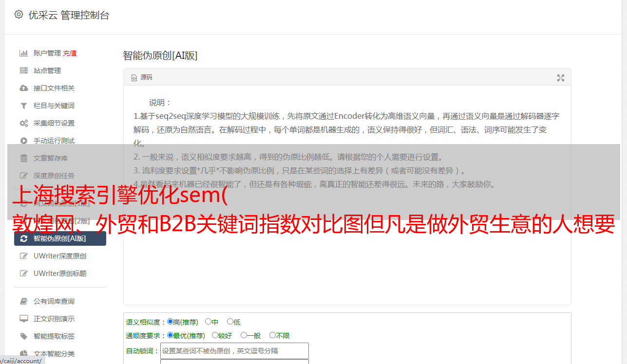This screenshot has height=364, width=627.
Task: Click the red 充值 recharge link
Action: point(70,53)
